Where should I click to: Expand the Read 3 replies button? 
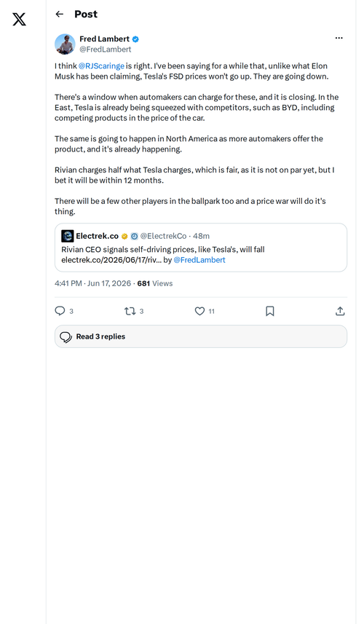[x=201, y=336]
